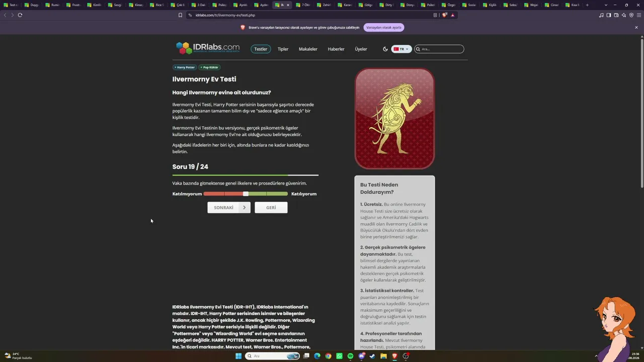Click the "Soru 19 / 24" heading
Screen dimensions: 644x362
tap(190, 167)
